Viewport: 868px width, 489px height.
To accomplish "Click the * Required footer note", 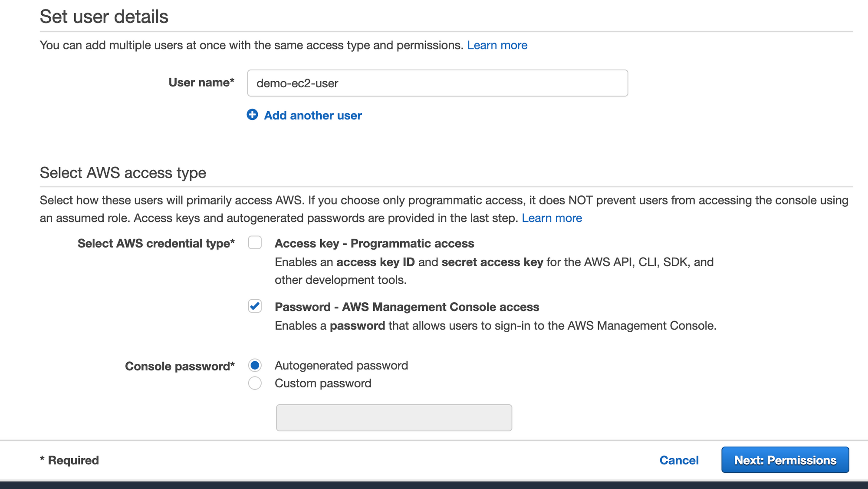I will click(x=69, y=460).
